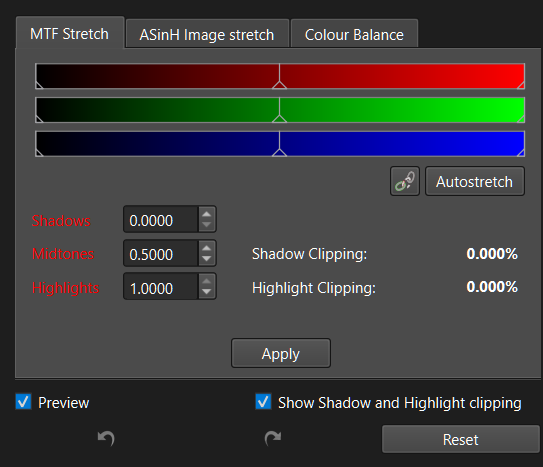
Task: Click the red channel midtone slider marker
Action: [279, 85]
